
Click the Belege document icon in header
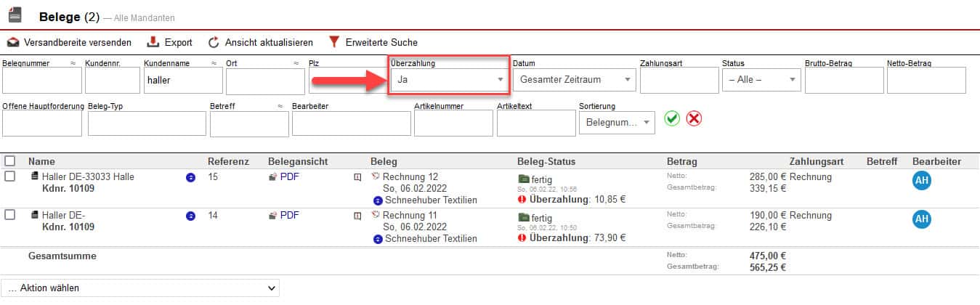[15, 15]
